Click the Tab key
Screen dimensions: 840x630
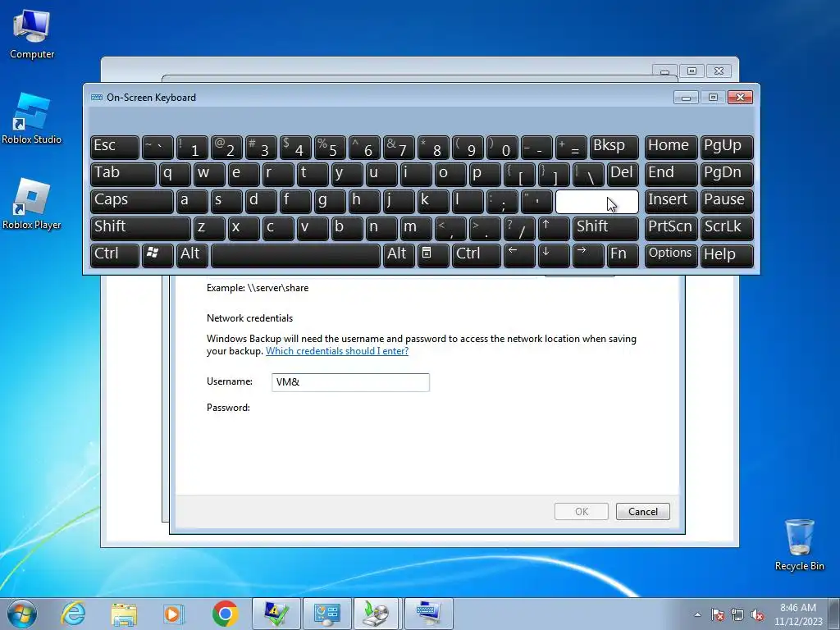pyautogui.click(x=123, y=174)
